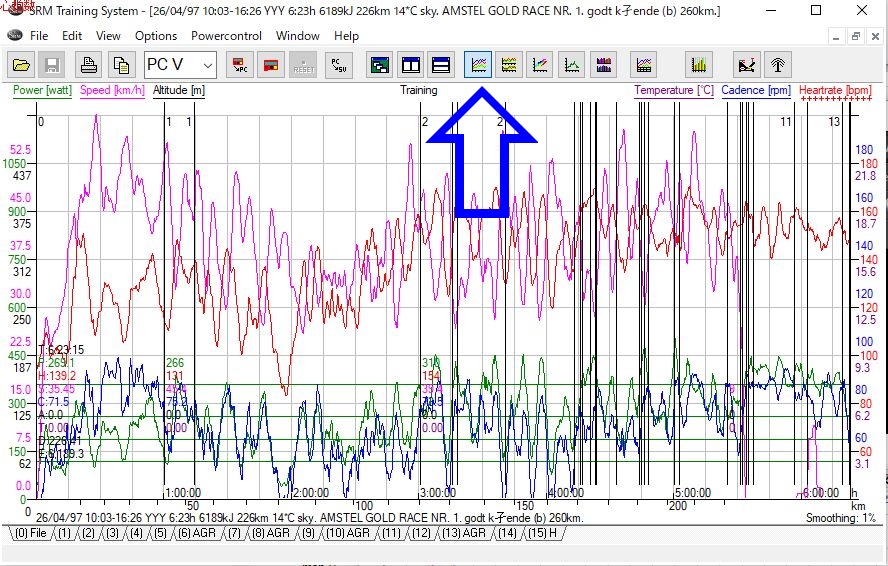The image size is (888, 566).
Task: Toggle the Heartrate [bpm] curve legend
Action: pos(835,90)
